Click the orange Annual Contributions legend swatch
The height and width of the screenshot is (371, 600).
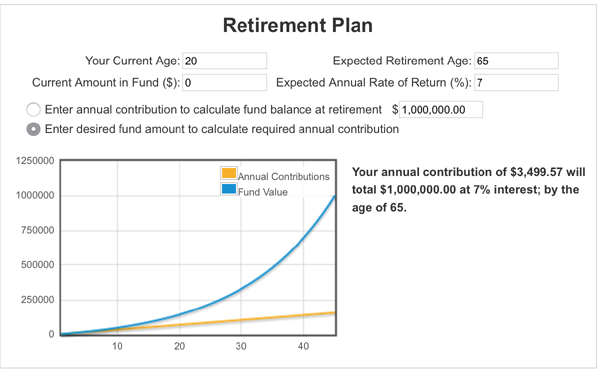(228, 173)
